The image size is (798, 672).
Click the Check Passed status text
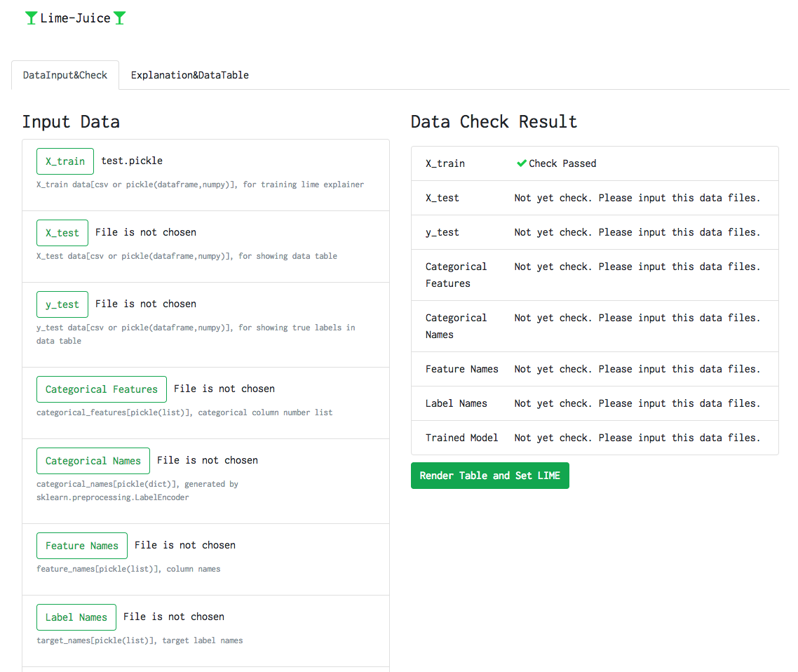tap(562, 163)
